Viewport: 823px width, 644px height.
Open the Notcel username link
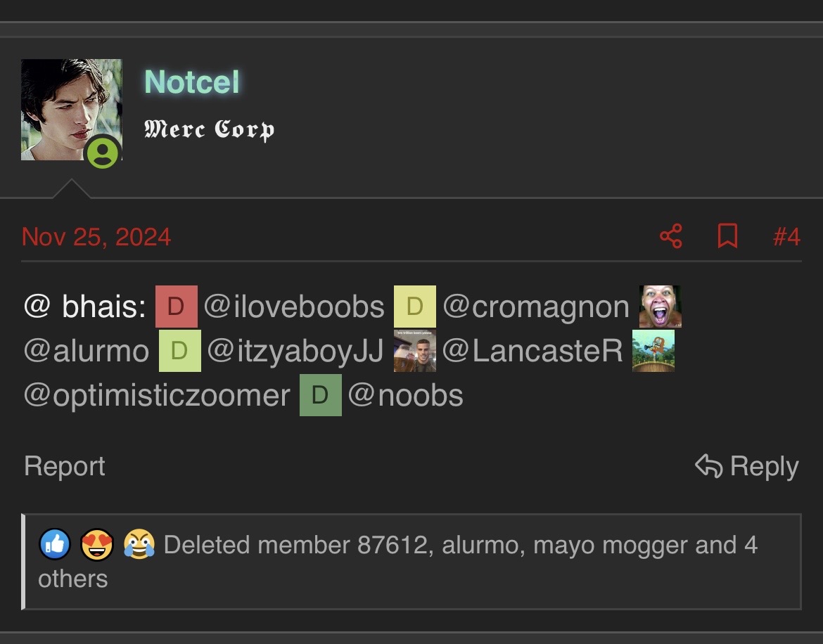191,82
